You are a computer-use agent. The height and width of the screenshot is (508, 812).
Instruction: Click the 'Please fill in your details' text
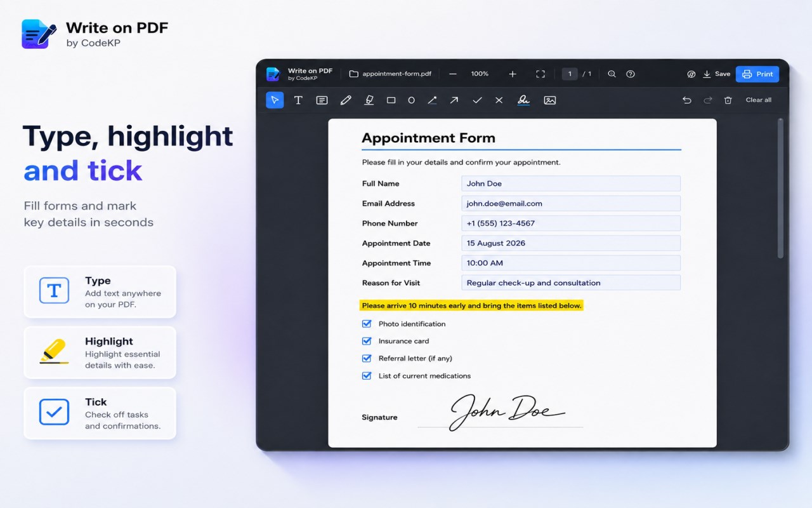[x=461, y=163]
